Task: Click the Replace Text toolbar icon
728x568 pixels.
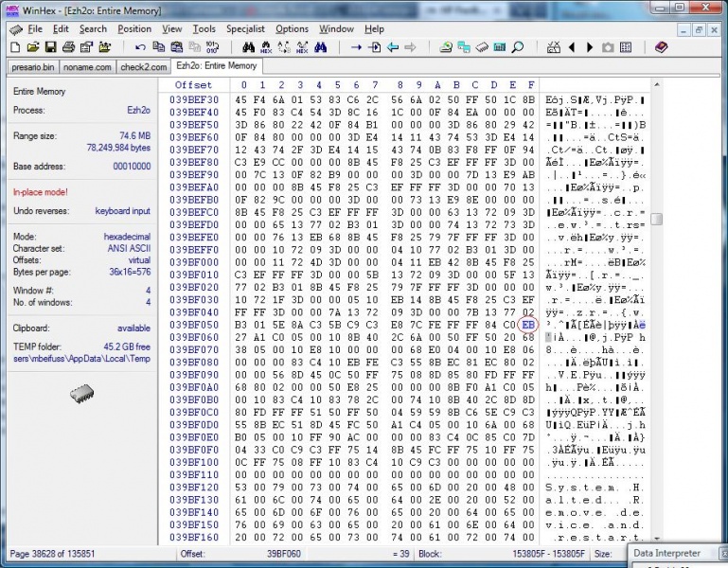Action: point(284,47)
